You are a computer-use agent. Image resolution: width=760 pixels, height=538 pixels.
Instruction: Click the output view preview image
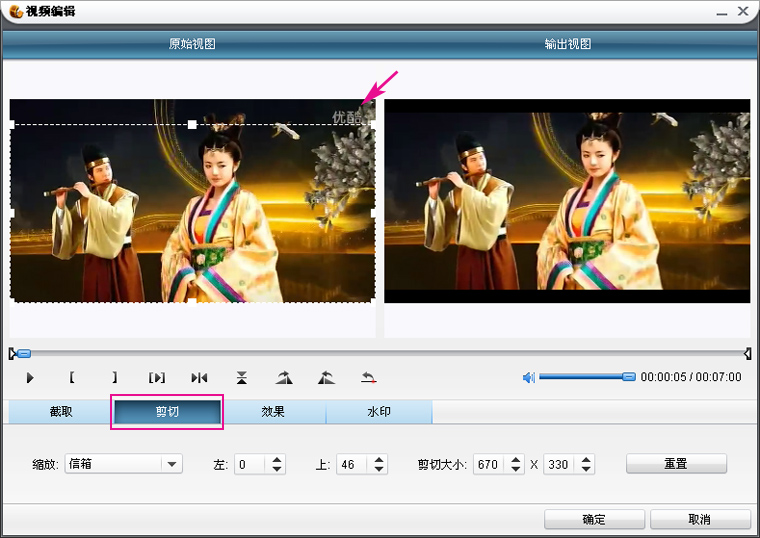click(x=567, y=201)
